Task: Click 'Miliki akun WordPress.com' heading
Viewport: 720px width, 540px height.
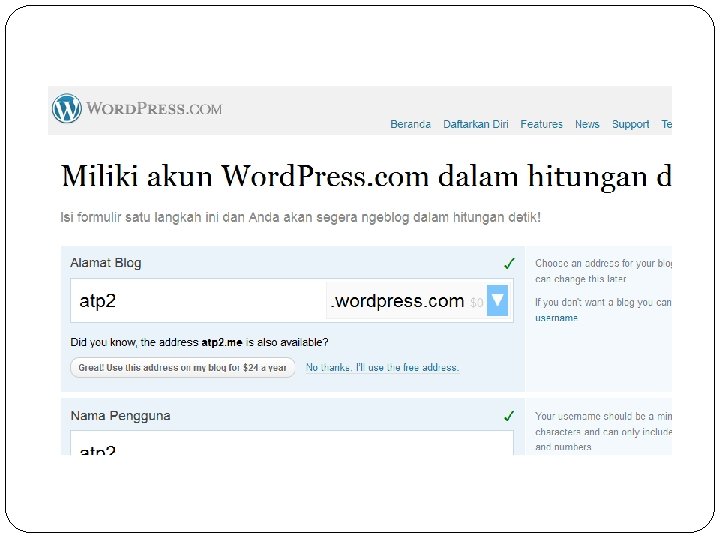Action: point(366,176)
